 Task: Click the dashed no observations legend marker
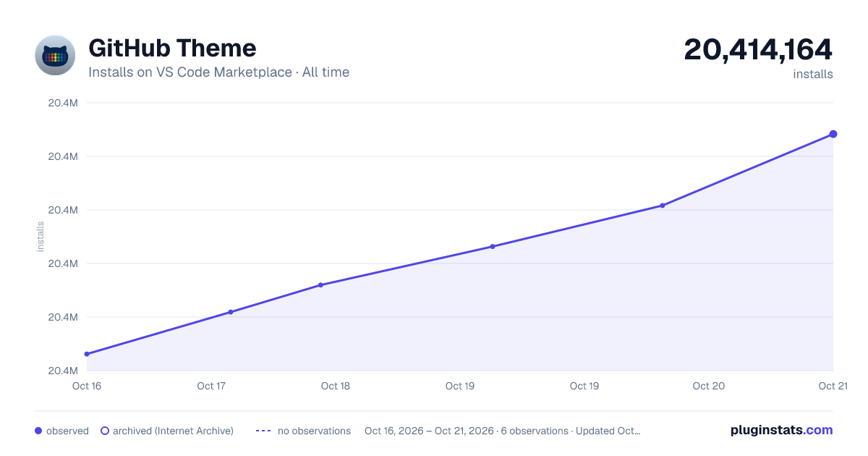point(263,431)
